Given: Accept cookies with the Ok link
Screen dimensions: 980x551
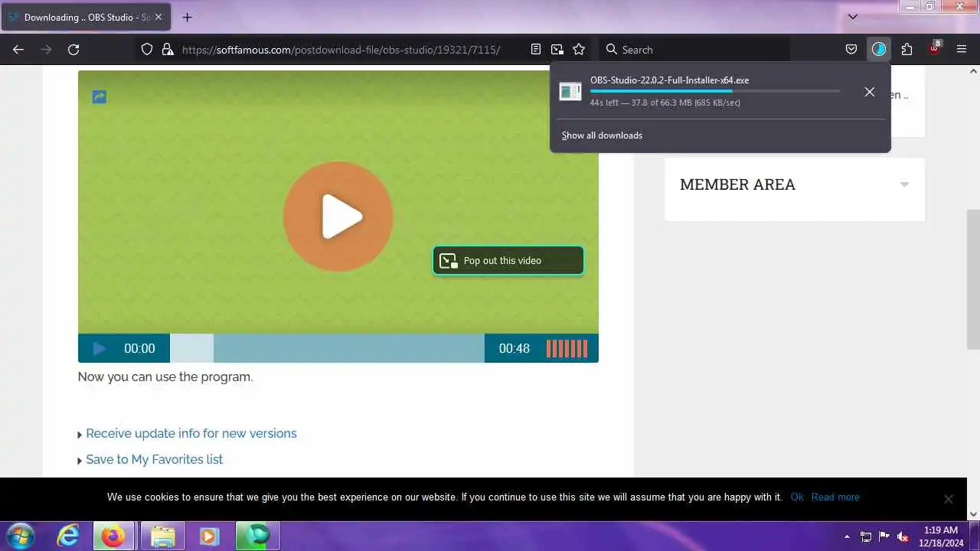Looking at the screenshot, I should pos(797,497).
